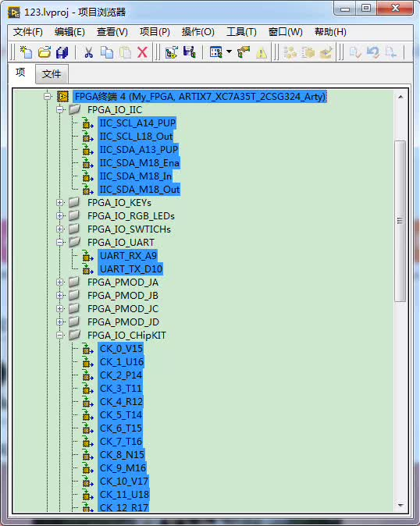Screen dimensions: 420x526
Task: Select the IIC_SDA_M18_Ena item
Action: 139,163
